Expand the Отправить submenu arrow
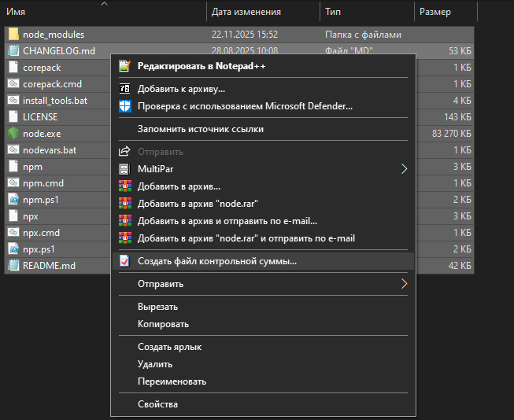This screenshot has height=420, width=514. [404, 284]
